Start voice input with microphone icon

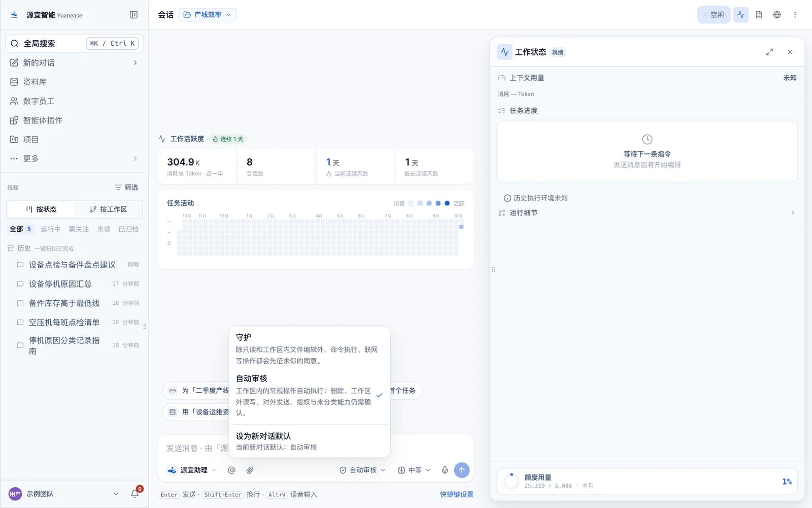pos(445,470)
